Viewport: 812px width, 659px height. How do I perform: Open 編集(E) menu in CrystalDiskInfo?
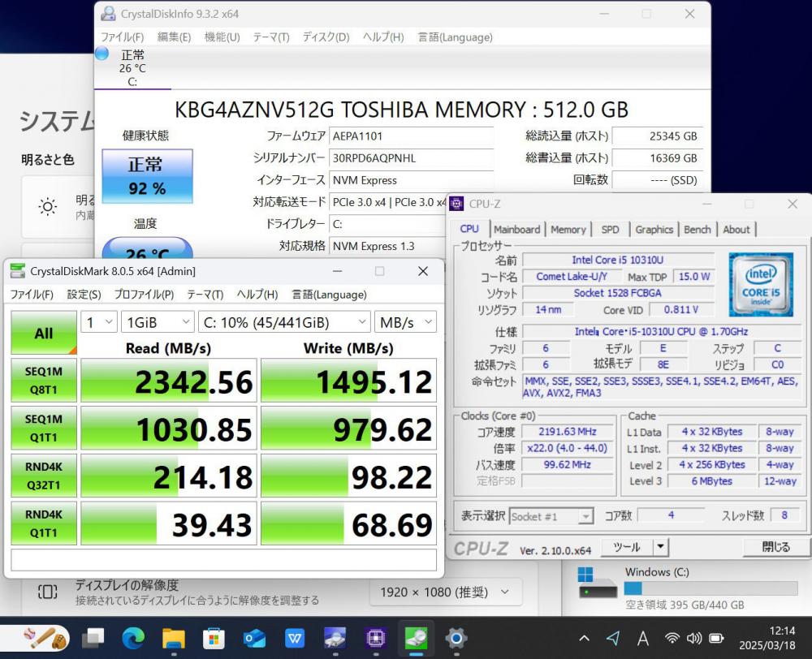(x=174, y=37)
